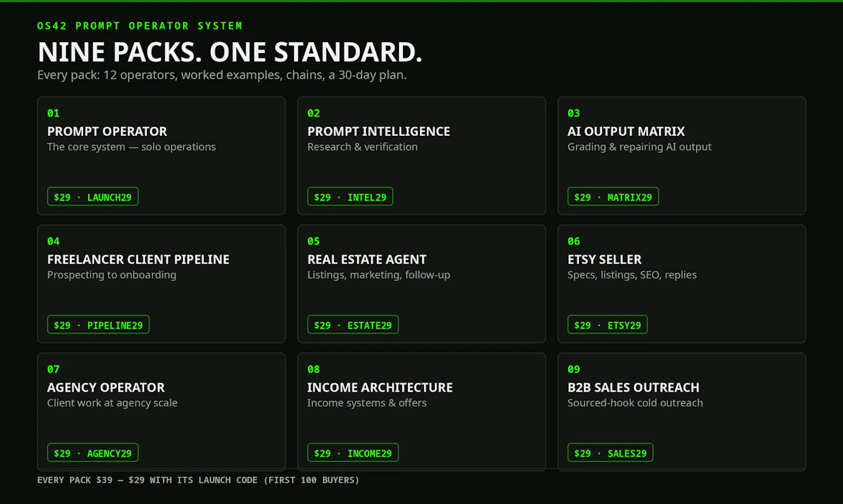Select the REAL ESTATE AGENT pack title

(367, 259)
